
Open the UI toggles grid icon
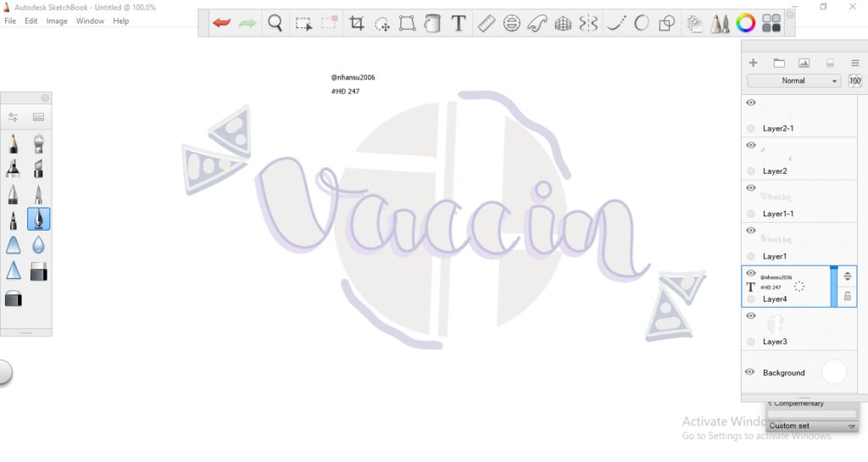coord(771,23)
